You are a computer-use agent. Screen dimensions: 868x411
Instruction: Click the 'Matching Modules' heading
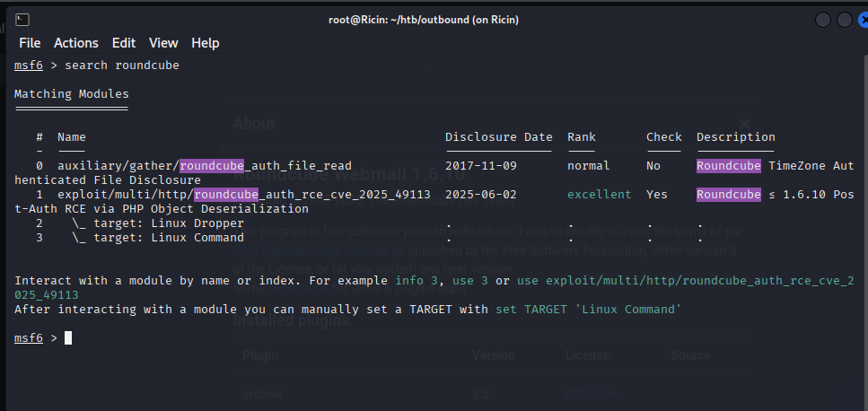[x=72, y=94]
